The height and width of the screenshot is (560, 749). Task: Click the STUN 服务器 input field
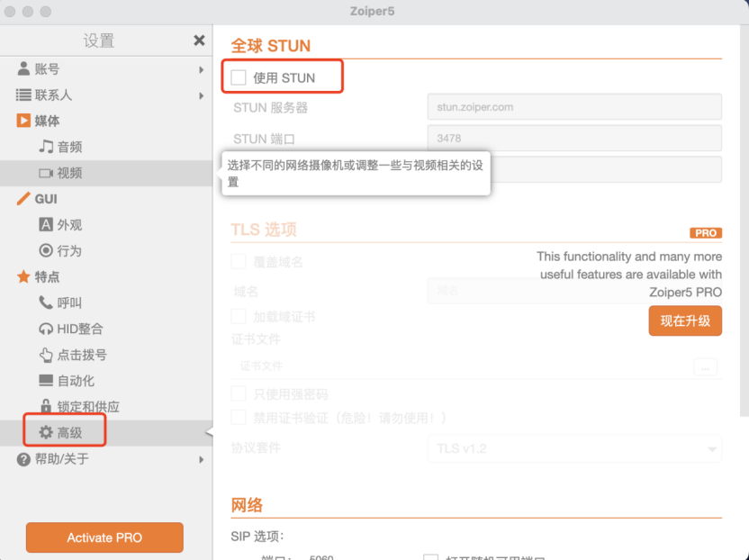pyautogui.click(x=574, y=107)
